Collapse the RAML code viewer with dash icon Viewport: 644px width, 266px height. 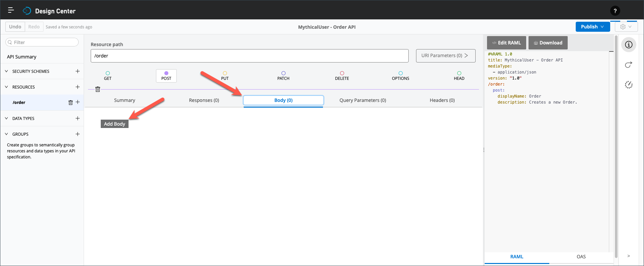(x=611, y=52)
